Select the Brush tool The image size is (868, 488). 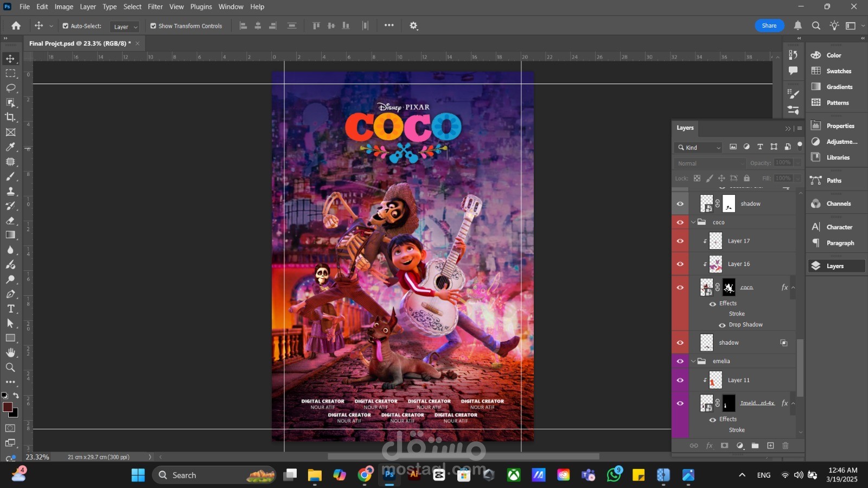click(x=10, y=176)
